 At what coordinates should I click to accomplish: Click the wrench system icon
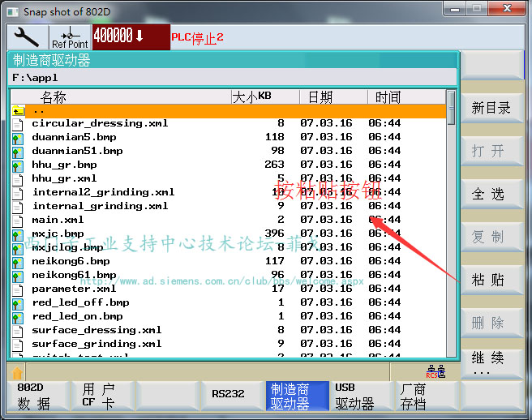27,36
